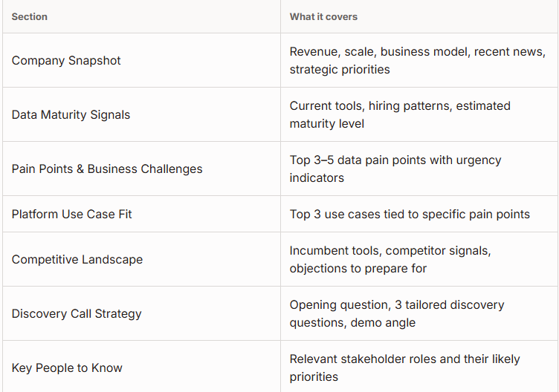This screenshot has height=392, width=559.
Task: Click Current tools, hiring patterns description
Action: pos(400,114)
